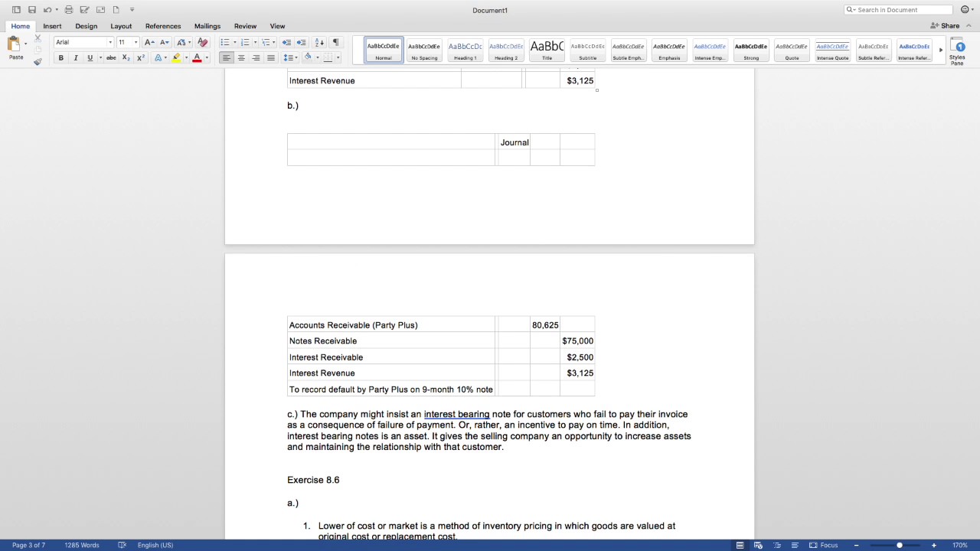Increase font size with the A-up icon
The image size is (980, 551).
[149, 42]
